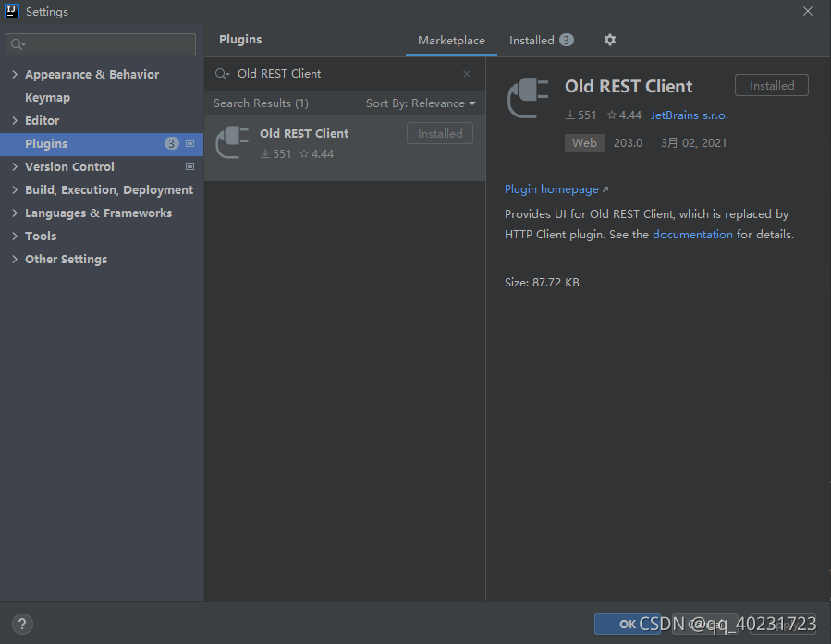Screen dimensions: 831x644
Task: Focus the Settings search field
Action: (x=101, y=44)
